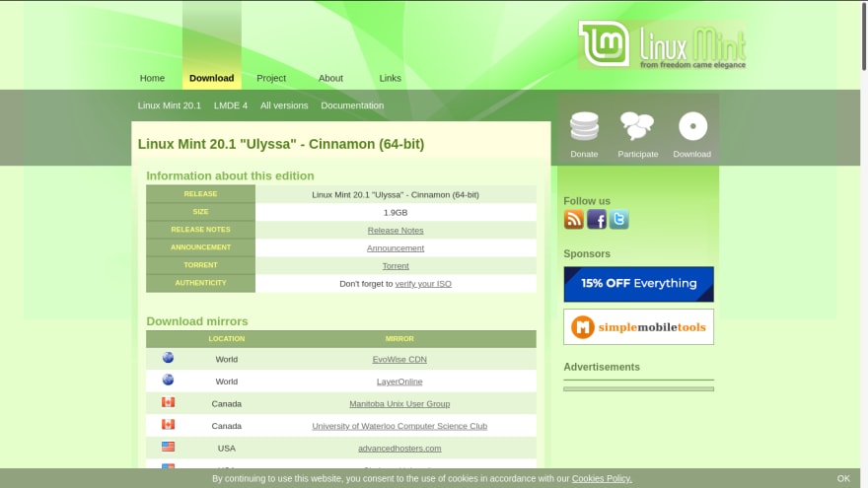
Task: Open the Links menu
Action: [x=390, y=78]
